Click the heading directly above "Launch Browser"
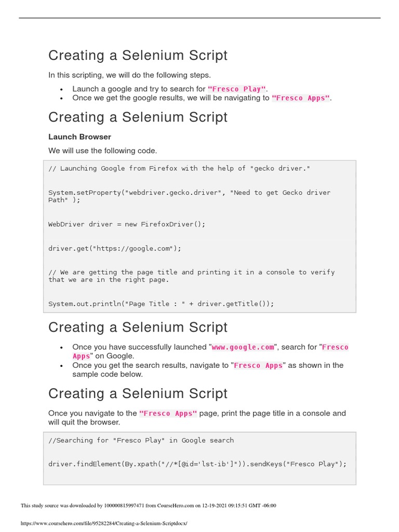 coord(138,117)
